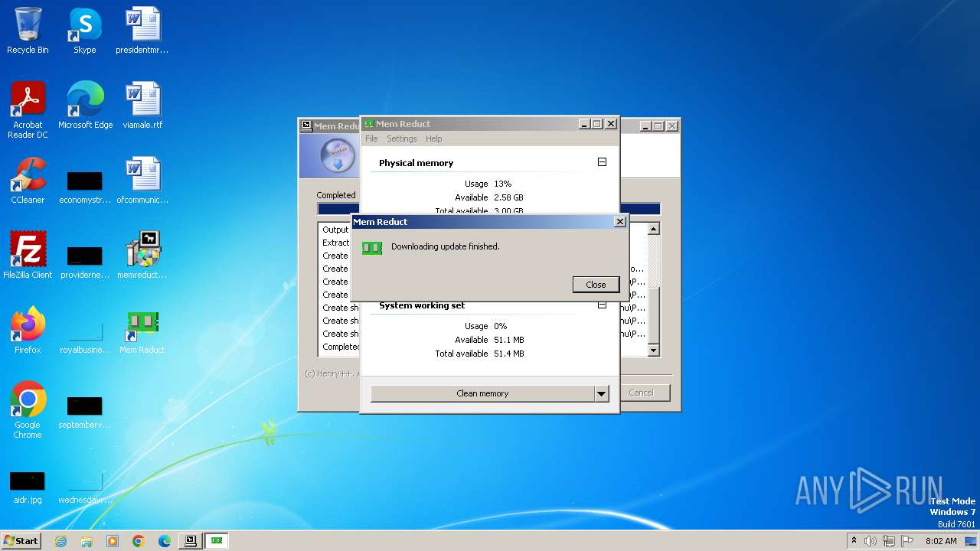980x551 pixels.
Task: Open the Settings menu in Mem Reduct
Action: [x=402, y=139]
